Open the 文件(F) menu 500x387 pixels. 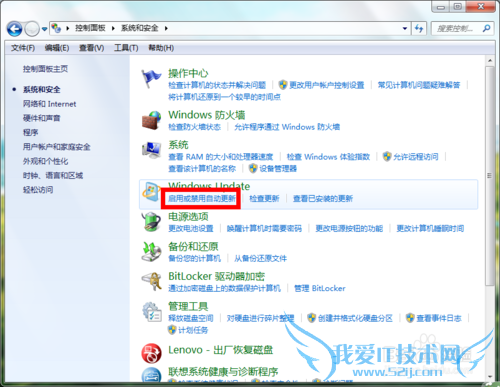point(23,48)
